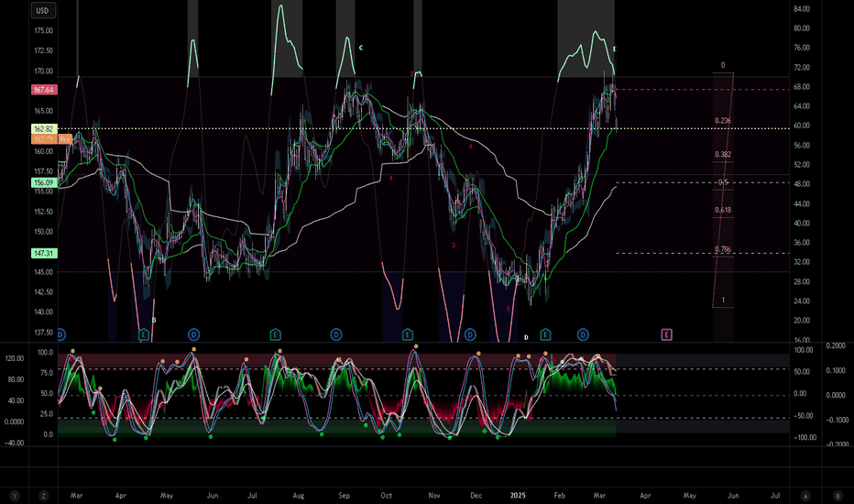Select the wave label C near September peak
The width and height of the screenshot is (854, 504).
(x=360, y=48)
